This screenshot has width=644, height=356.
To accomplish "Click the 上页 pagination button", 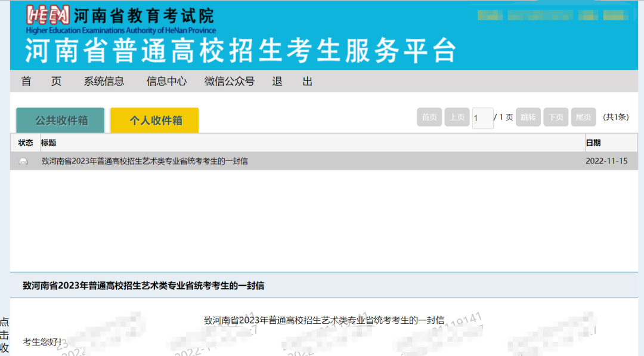I will (x=457, y=117).
